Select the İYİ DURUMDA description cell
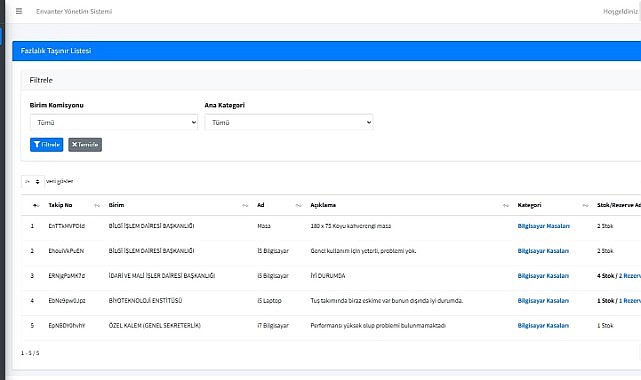The height and width of the screenshot is (380, 641). 327,276
